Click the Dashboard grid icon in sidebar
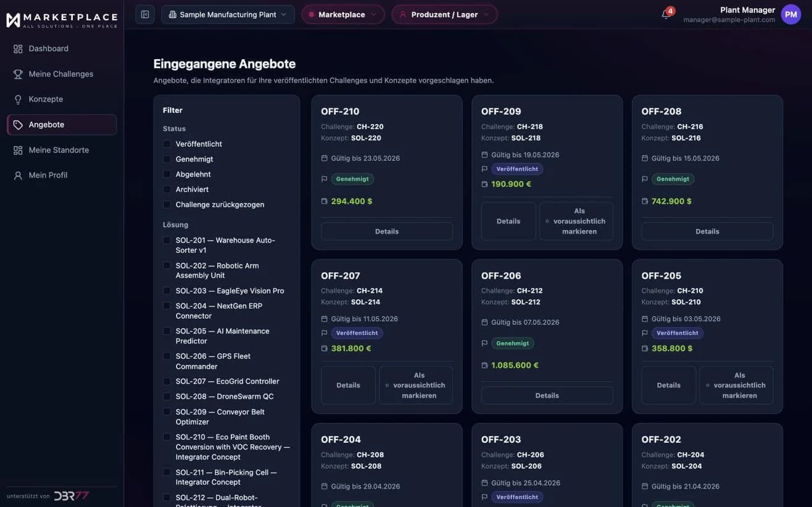This screenshot has width=812, height=507. click(x=18, y=49)
